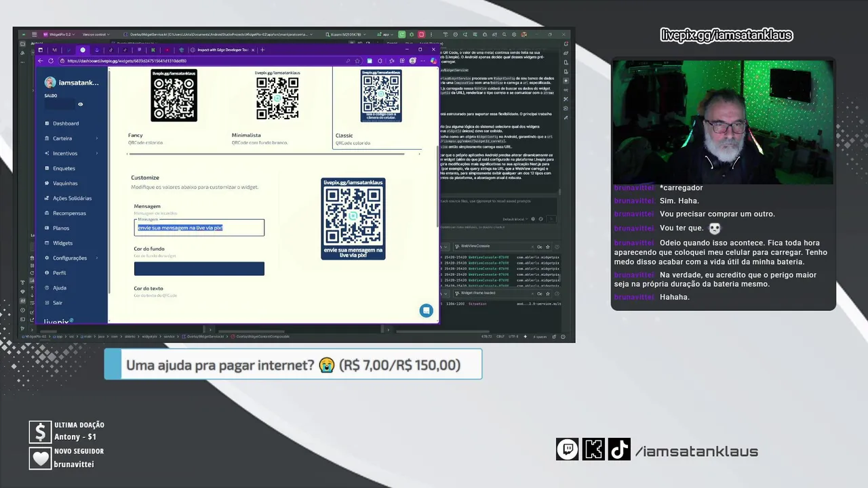Image resolution: width=868 pixels, height=488 pixels.
Task: Click the iamsatank profile avatar in sidebar
Action: click(x=50, y=83)
